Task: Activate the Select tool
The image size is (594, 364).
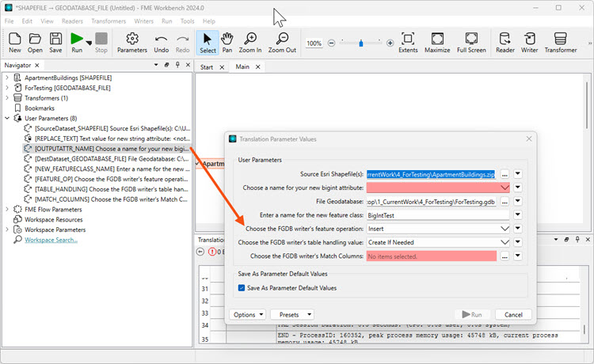Action: 208,43
